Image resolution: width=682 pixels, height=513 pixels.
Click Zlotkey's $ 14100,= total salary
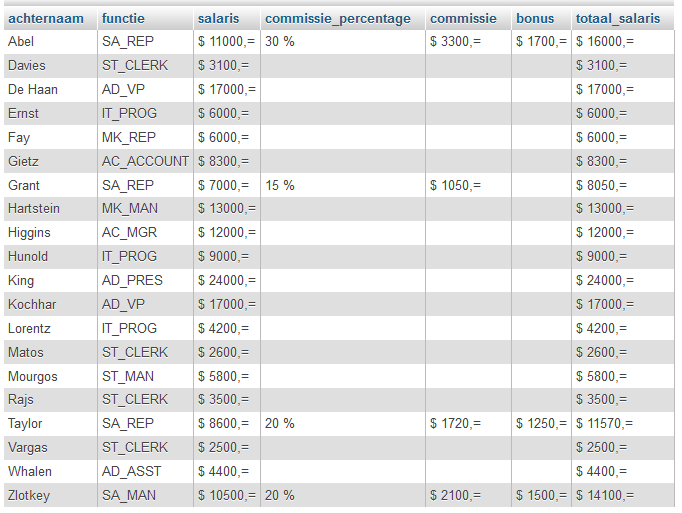(x=605, y=495)
